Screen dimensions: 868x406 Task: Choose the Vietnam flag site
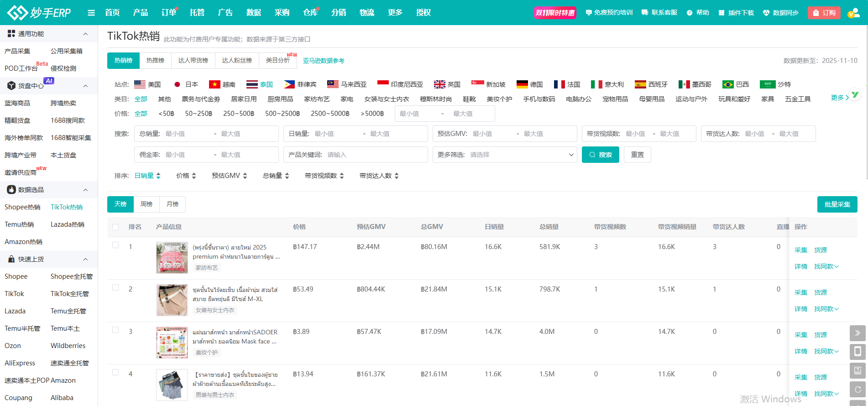coord(214,84)
